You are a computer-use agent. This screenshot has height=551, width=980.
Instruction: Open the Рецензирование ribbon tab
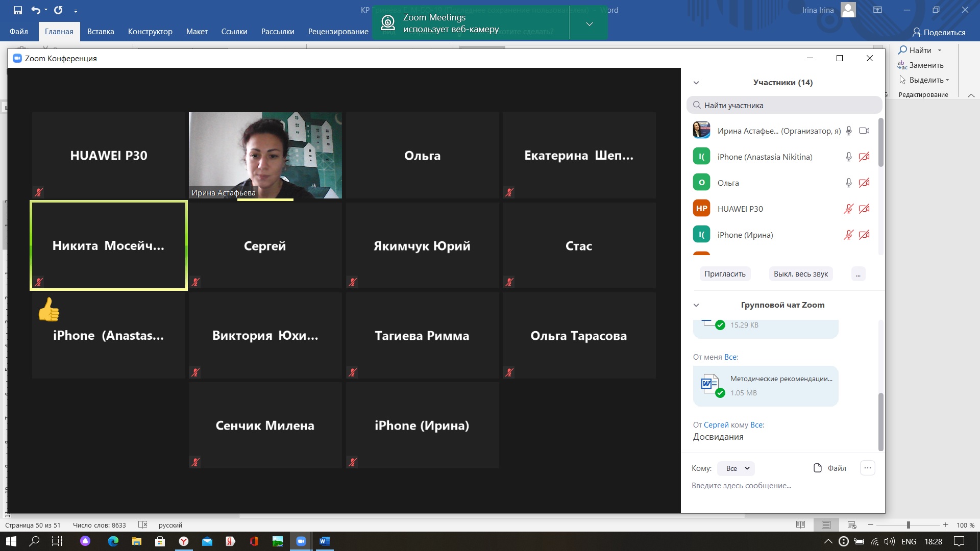click(x=338, y=31)
